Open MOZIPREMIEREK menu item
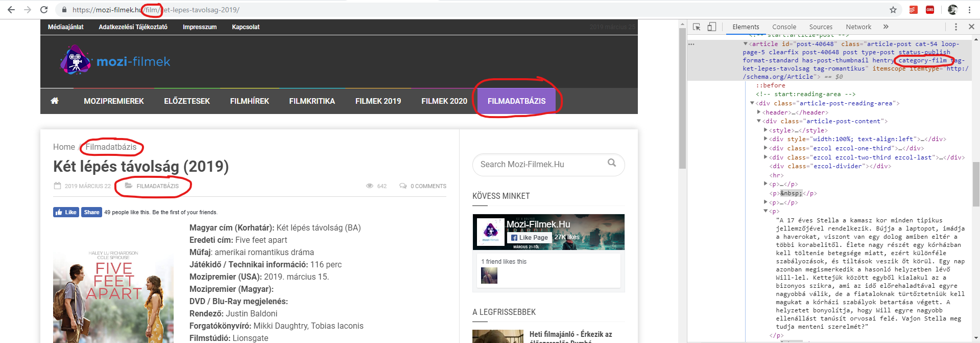Image resolution: width=980 pixels, height=343 pixels. (x=114, y=101)
